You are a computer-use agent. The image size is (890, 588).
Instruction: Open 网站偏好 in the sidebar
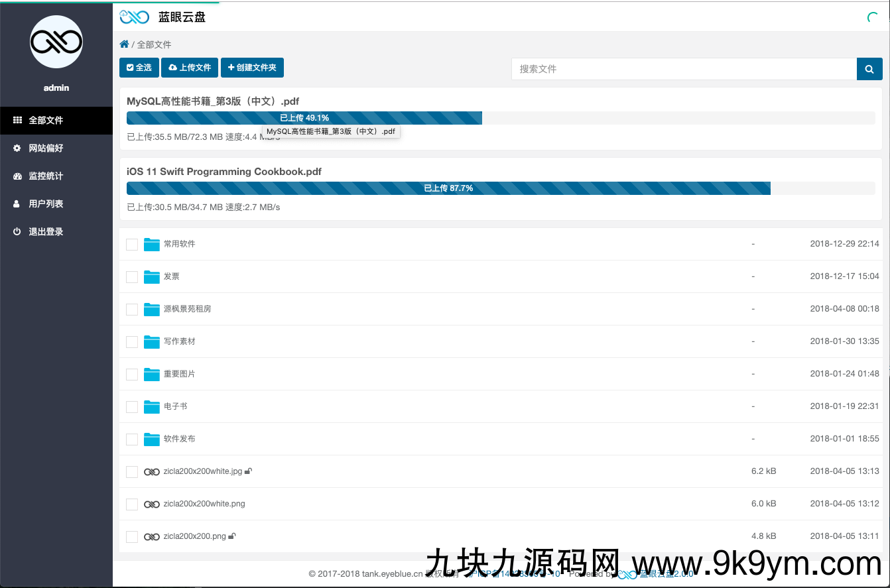tap(46, 148)
